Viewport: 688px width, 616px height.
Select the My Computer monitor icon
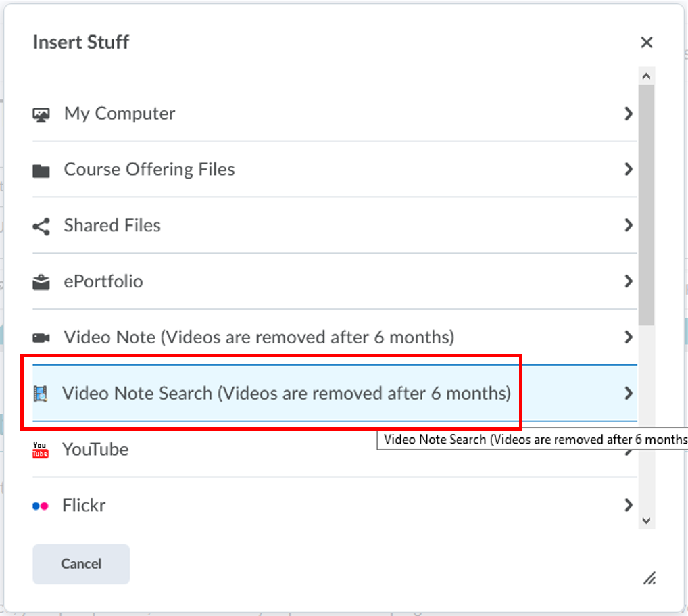[x=42, y=114]
